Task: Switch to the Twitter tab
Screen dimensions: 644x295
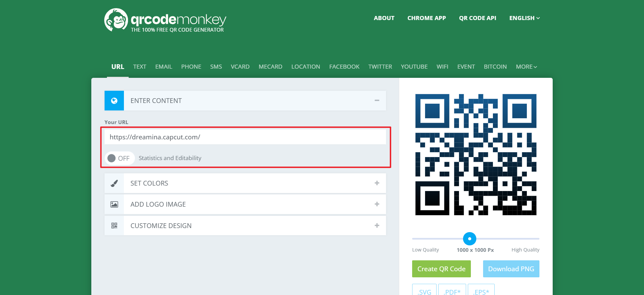Action: click(x=380, y=67)
